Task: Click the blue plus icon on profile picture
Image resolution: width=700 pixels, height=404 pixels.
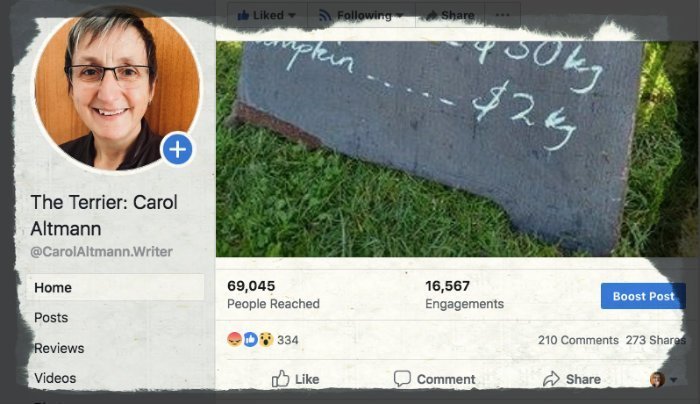Action: tap(177, 149)
